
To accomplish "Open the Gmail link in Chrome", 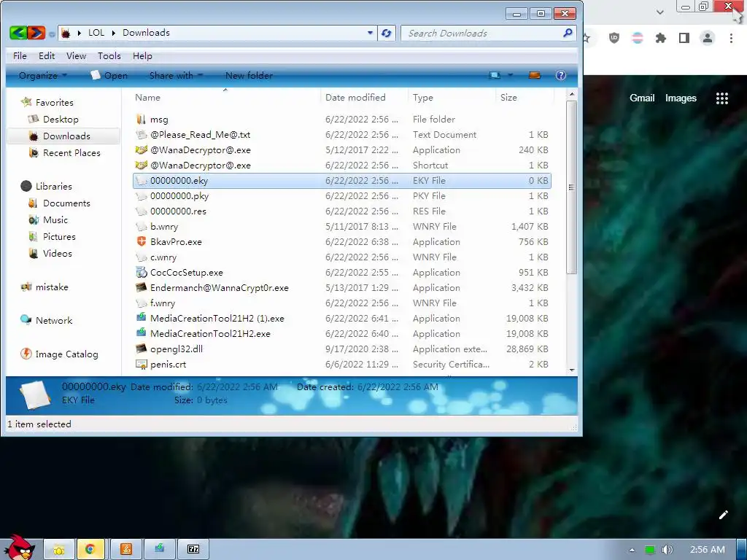I will coord(642,98).
